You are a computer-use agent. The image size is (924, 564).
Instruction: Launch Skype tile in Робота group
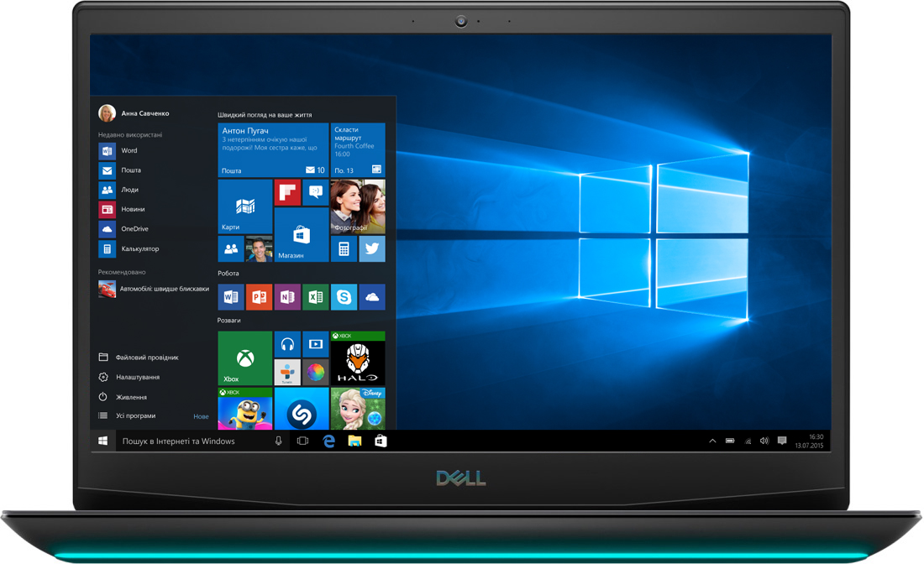click(x=344, y=297)
